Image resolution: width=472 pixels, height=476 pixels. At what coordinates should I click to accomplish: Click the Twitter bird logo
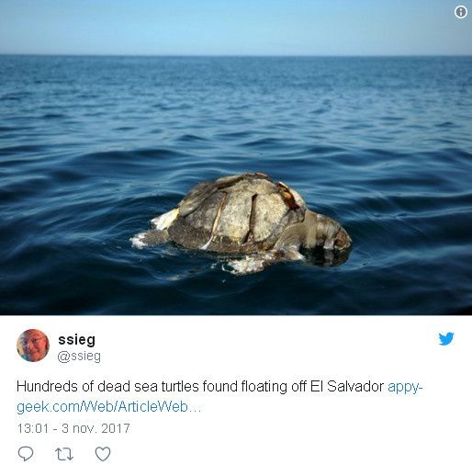(x=446, y=339)
